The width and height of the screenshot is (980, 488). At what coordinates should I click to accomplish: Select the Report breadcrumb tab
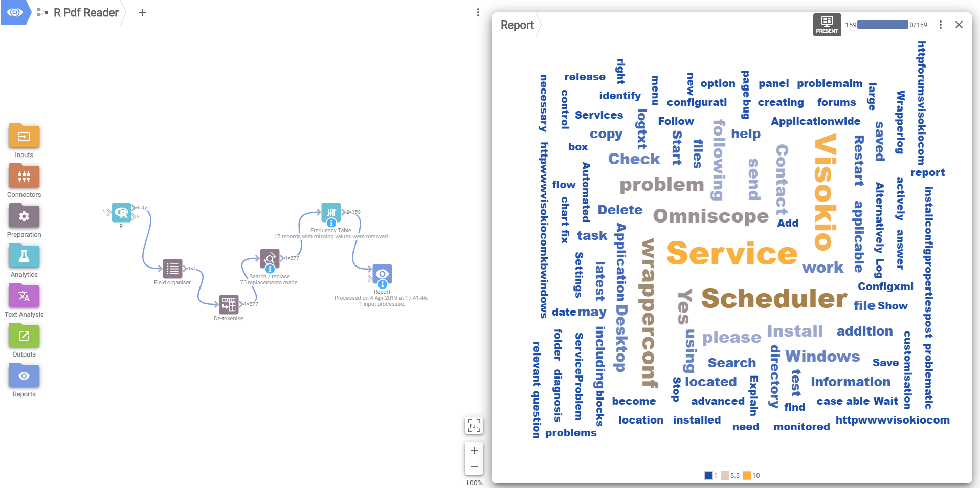tap(517, 25)
